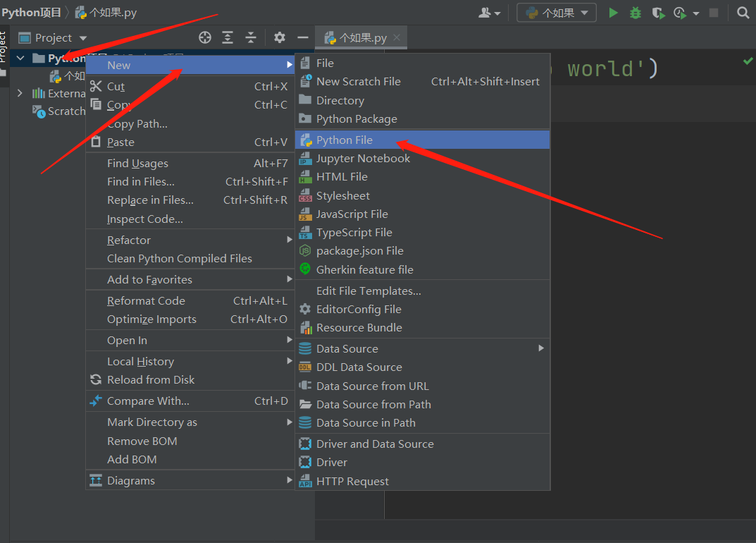The height and width of the screenshot is (543, 756).
Task: Collapse the Python项目 root folder arrow
Action: [20, 59]
